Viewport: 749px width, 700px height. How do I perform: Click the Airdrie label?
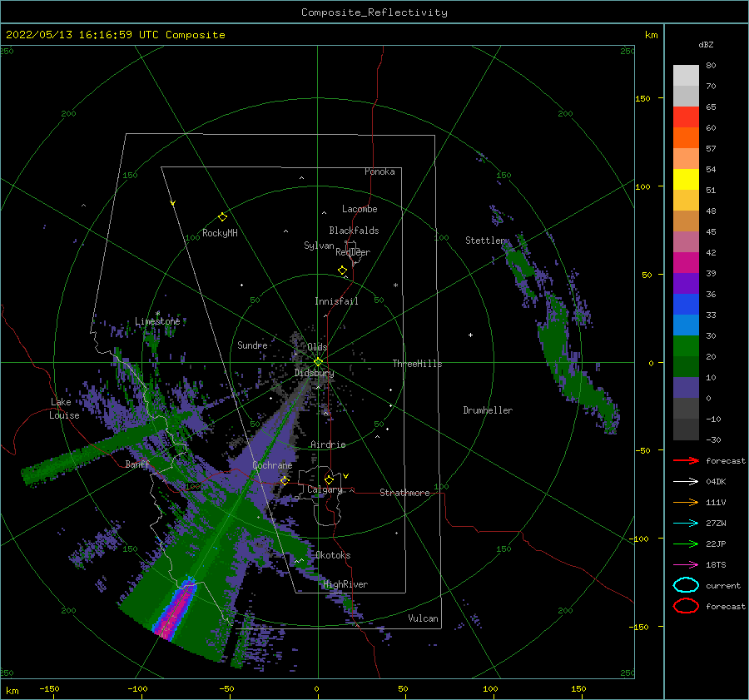coord(328,444)
